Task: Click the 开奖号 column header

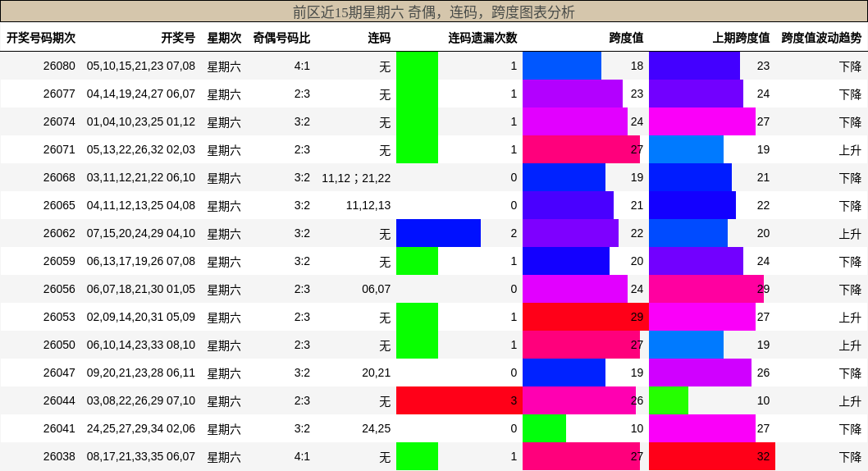Action: pyautogui.click(x=178, y=38)
